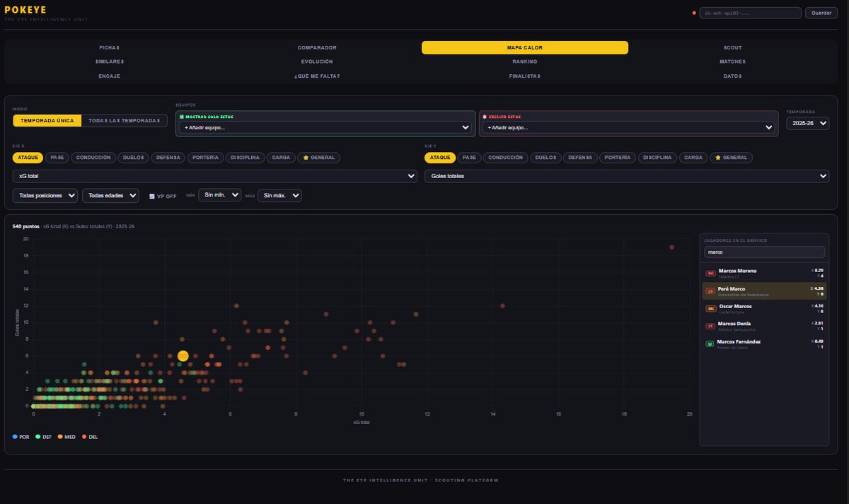This screenshot has width=849, height=504.
Task: Select Marcos Fernández in the player list
Action: [x=764, y=344]
